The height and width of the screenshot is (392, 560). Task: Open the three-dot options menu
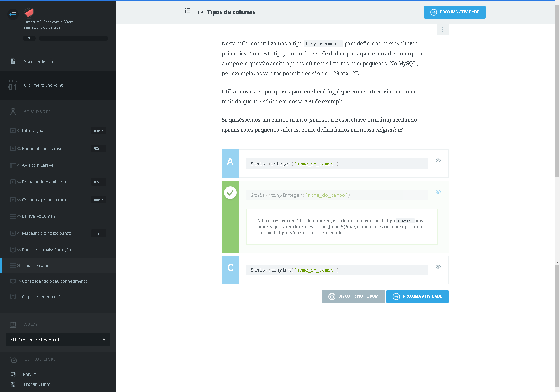[x=442, y=30]
